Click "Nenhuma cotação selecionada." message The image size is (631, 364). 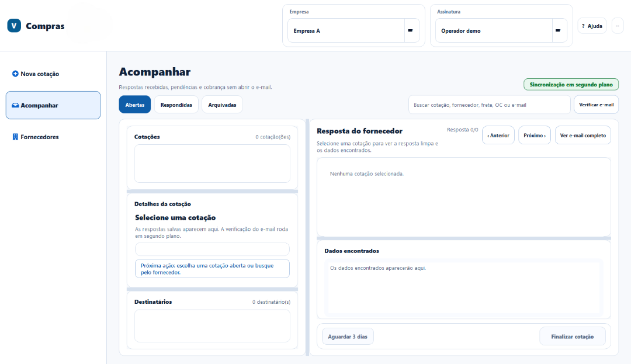coord(366,174)
